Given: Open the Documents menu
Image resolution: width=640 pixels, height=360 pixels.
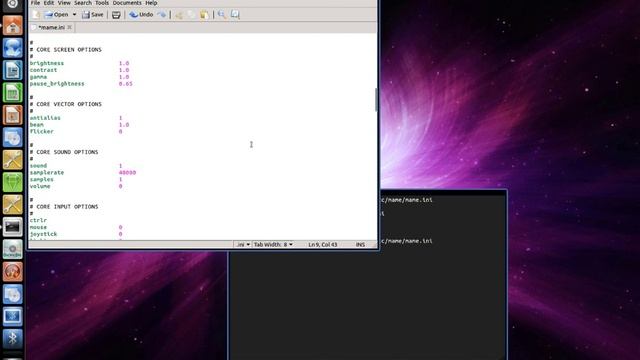Looking at the screenshot, I should 127,3.
